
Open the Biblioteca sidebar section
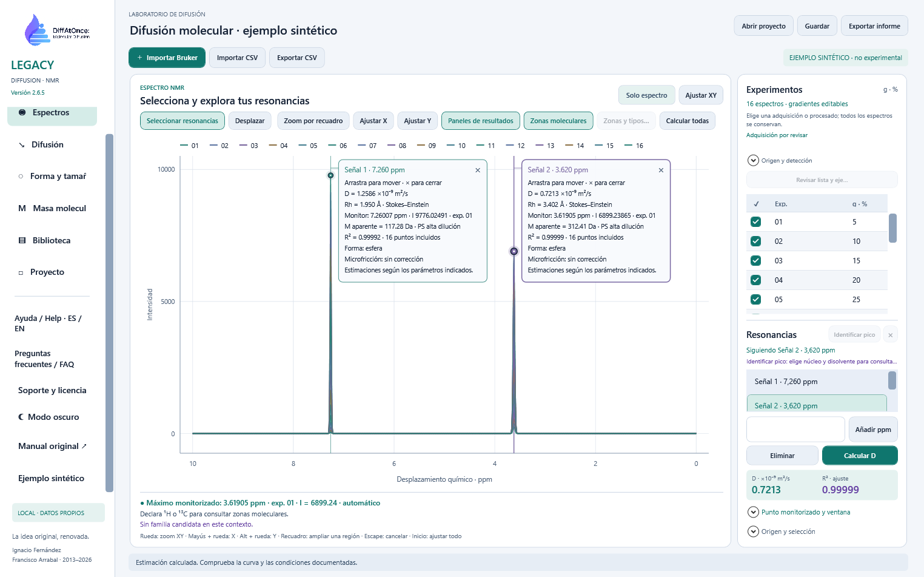pyautogui.click(x=52, y=240)
